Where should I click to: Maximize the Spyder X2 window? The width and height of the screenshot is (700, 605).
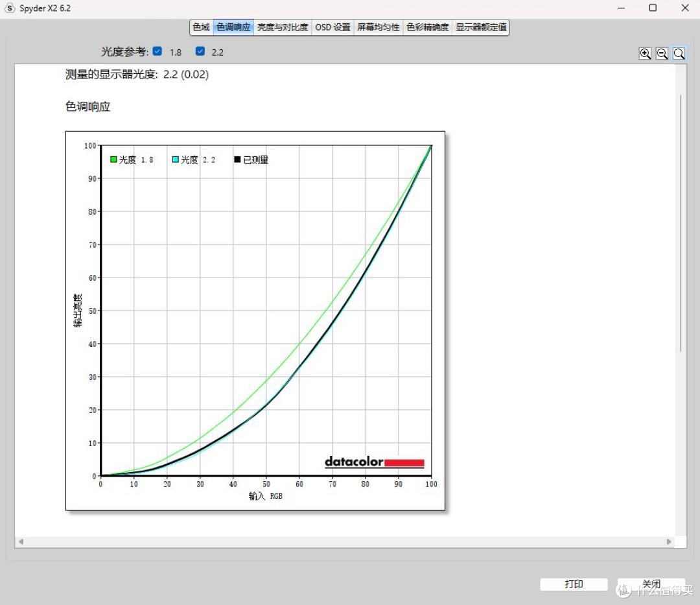[x=653, y=8]
